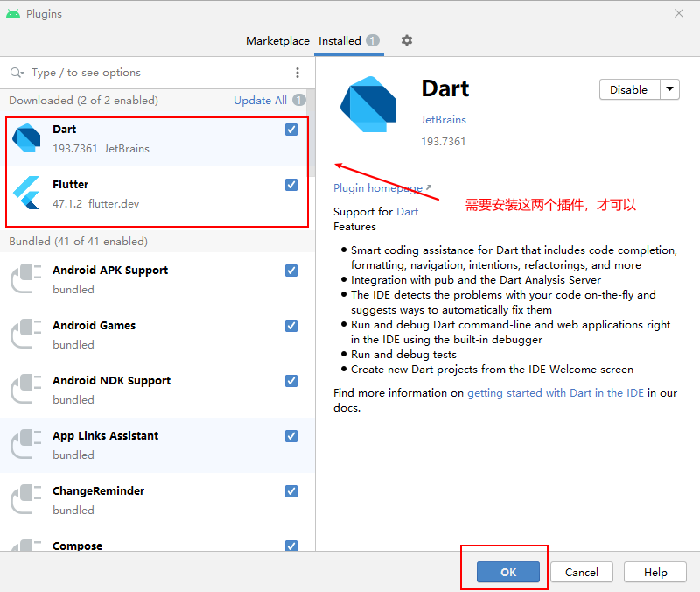The height and width of the screenshot is (592, 700).
Task: Select the Compose row title
Action: pyautogui.click(x=77, y=546)
